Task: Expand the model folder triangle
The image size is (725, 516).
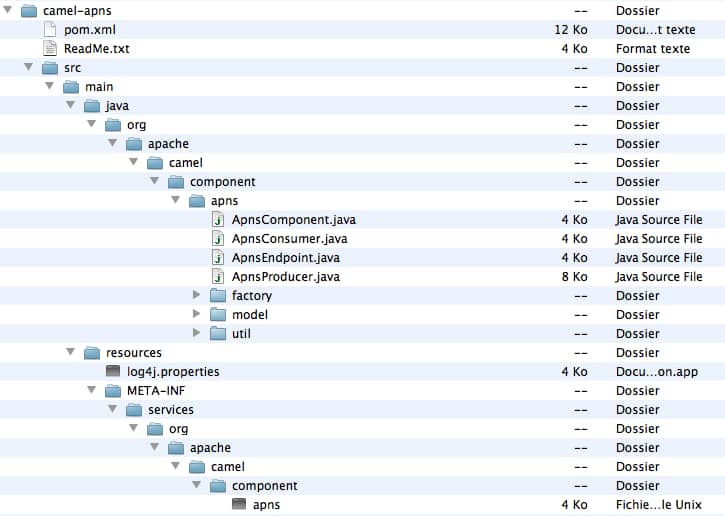Action: (x=197, y=313)
